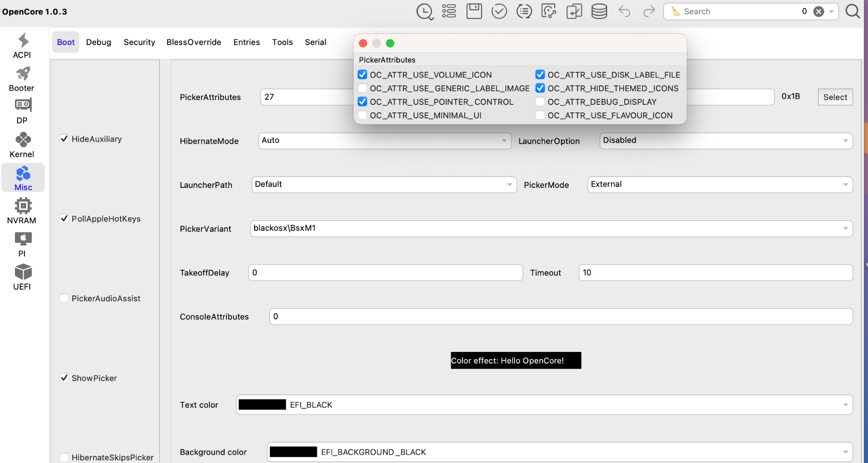The image size is (868, 463).
Task: Click the black Background color swatch
Action: point(293,452)
